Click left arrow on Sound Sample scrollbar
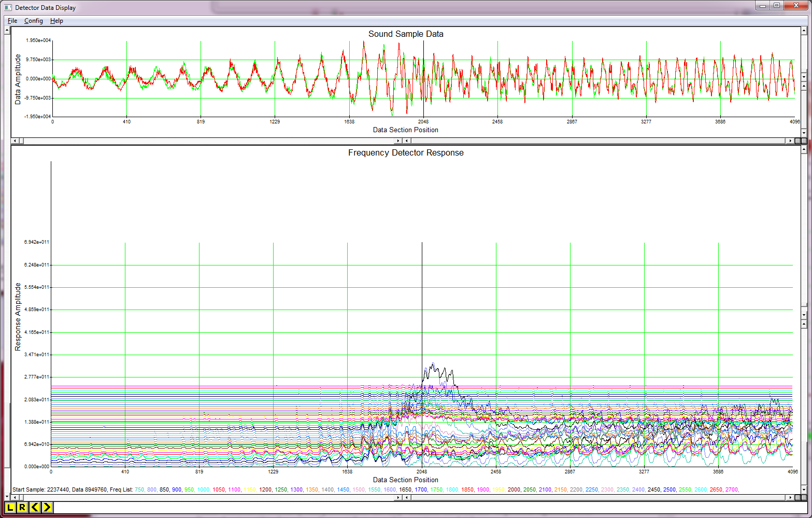The image size is (812, 518). 16,141
